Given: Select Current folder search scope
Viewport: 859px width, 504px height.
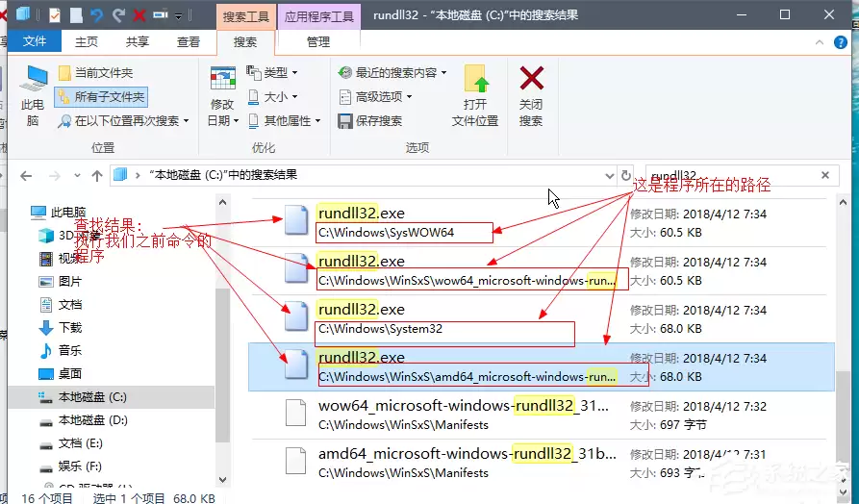Looking at the screenshot, I should coord(96,73).
